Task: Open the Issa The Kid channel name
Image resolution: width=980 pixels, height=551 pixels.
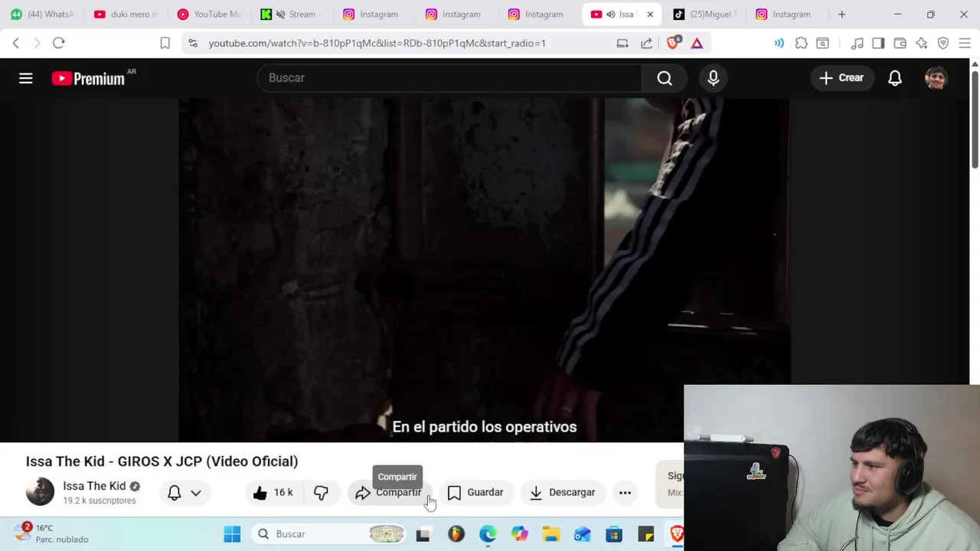Action: coord(94,486)
